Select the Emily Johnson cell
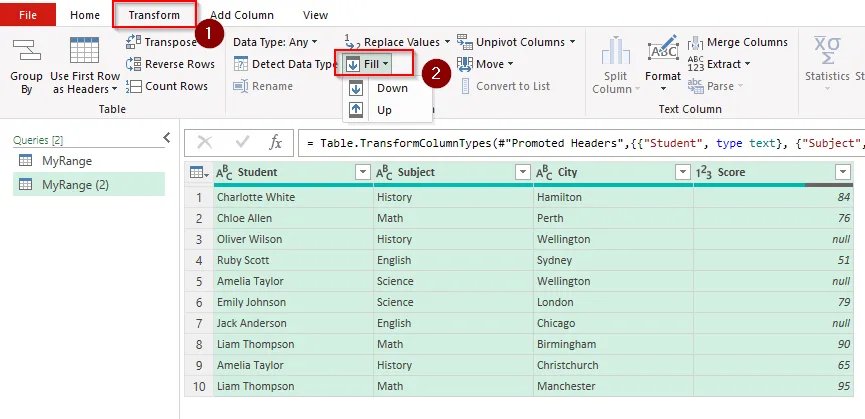The height and width of the screenshot is (419, 865). click(293, 302)
